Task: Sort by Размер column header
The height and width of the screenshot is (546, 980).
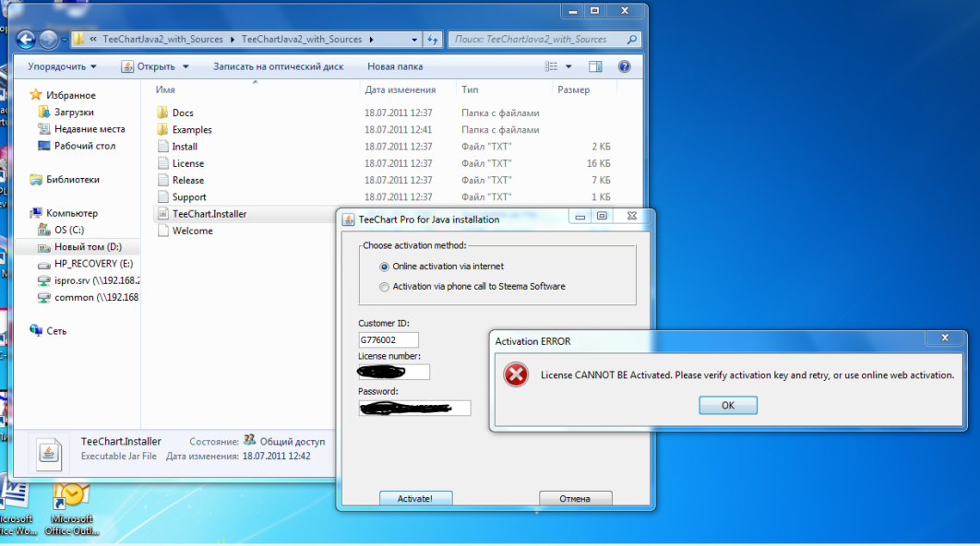Action: pos(573,89)
